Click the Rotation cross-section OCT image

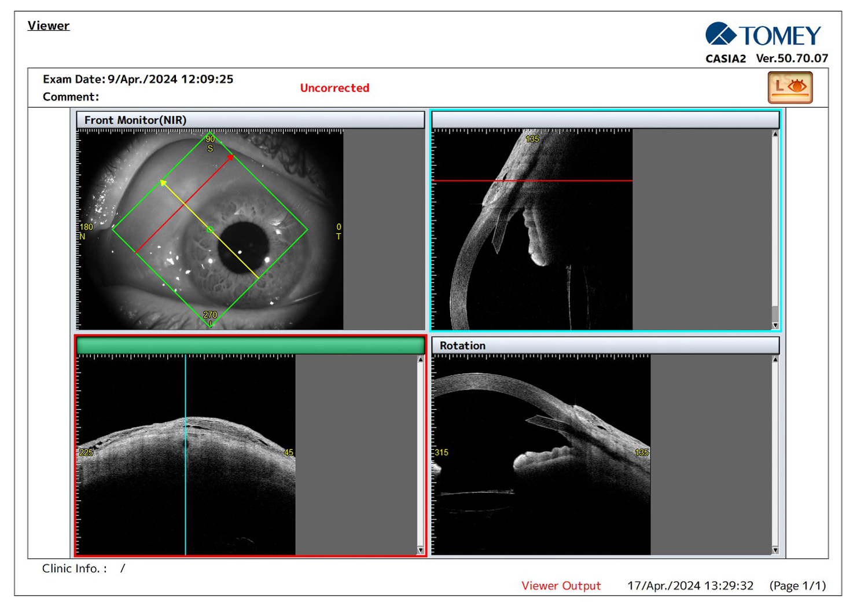tap(541, 455)
